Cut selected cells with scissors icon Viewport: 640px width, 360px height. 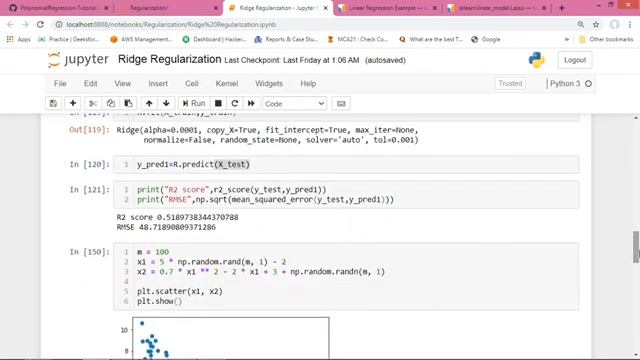(93, 104)
